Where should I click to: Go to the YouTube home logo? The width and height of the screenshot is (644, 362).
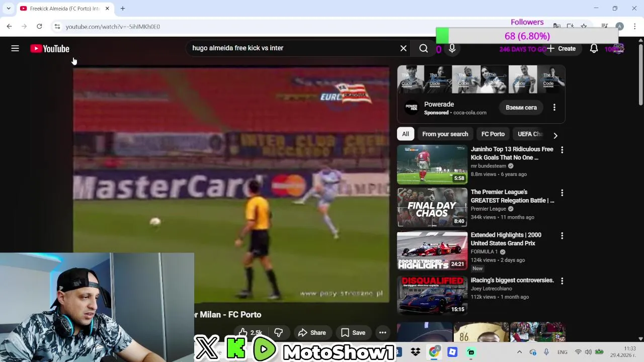tap(50, 49)
